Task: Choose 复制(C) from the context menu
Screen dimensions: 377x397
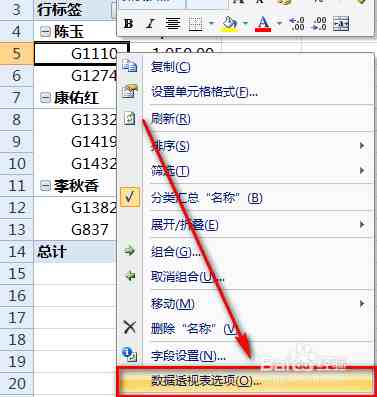Action: tap(245, 67)
